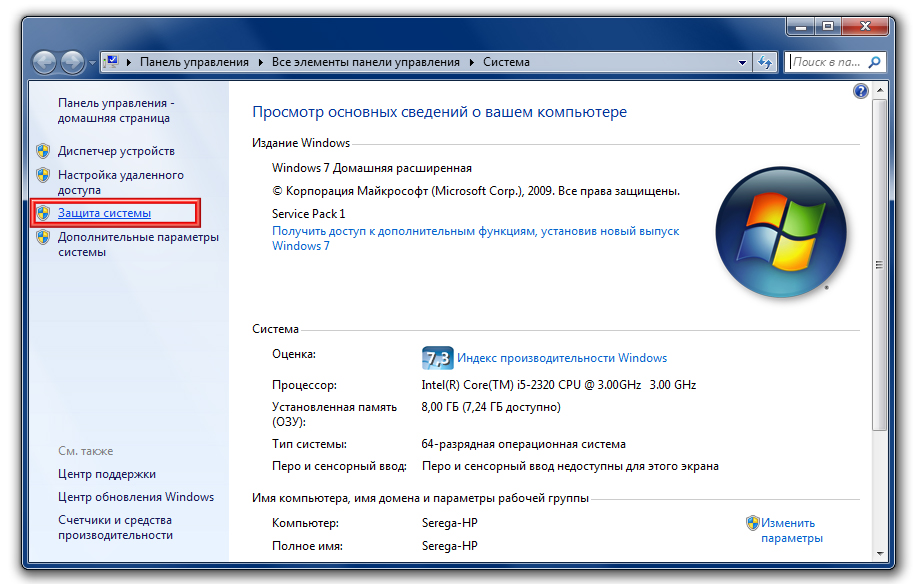Viewport: 915px width, 584px height.
Task: Click shield icon beside Настройка удаленного доступа
Action: [43, 175]
